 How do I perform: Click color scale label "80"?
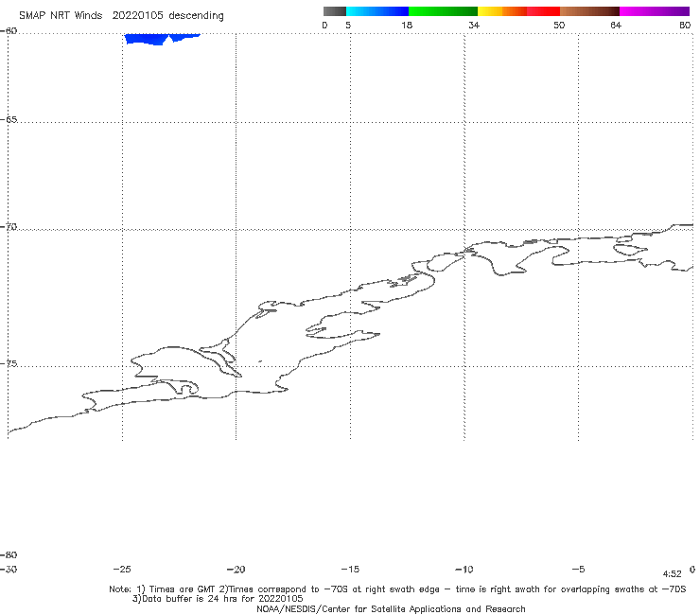(x=685, y=26)
